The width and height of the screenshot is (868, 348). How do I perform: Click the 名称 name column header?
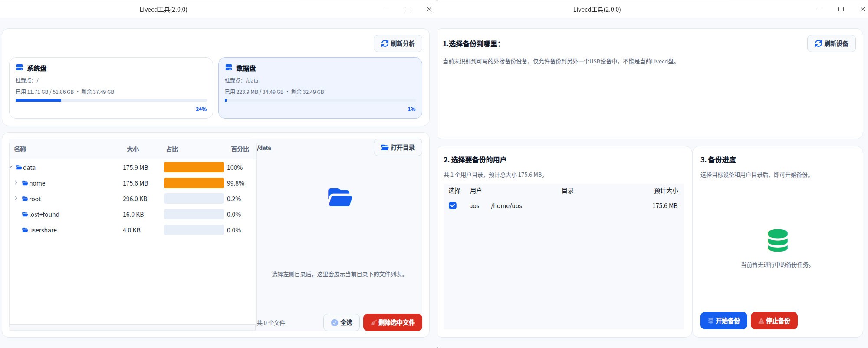pyautogui.click(x=20, y=149)
